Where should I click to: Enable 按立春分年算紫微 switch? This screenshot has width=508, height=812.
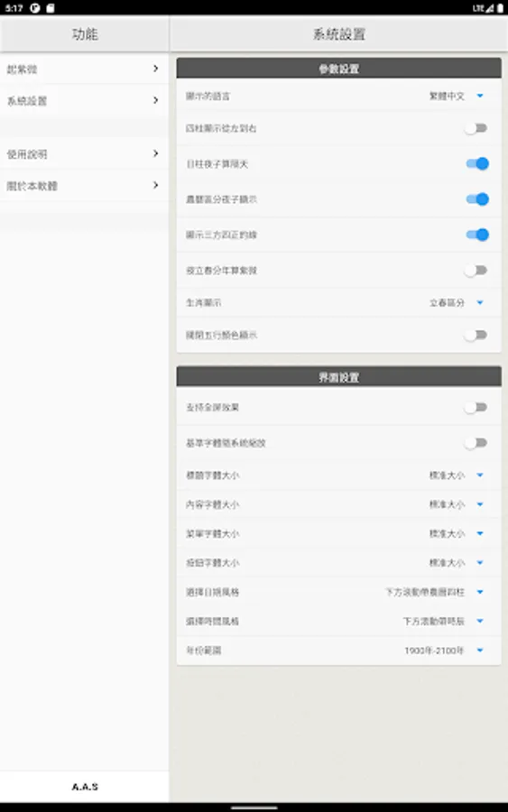pyautogui.click(x=476, y=271)
